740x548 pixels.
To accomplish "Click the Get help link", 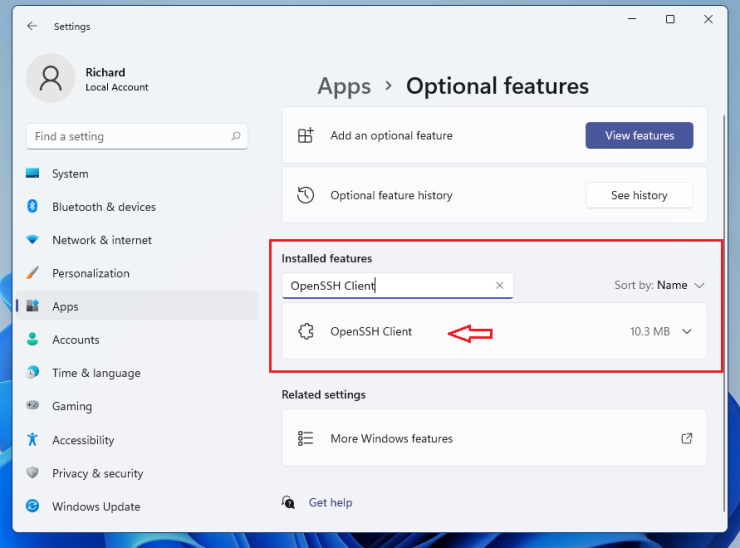I will click(330, 503).
